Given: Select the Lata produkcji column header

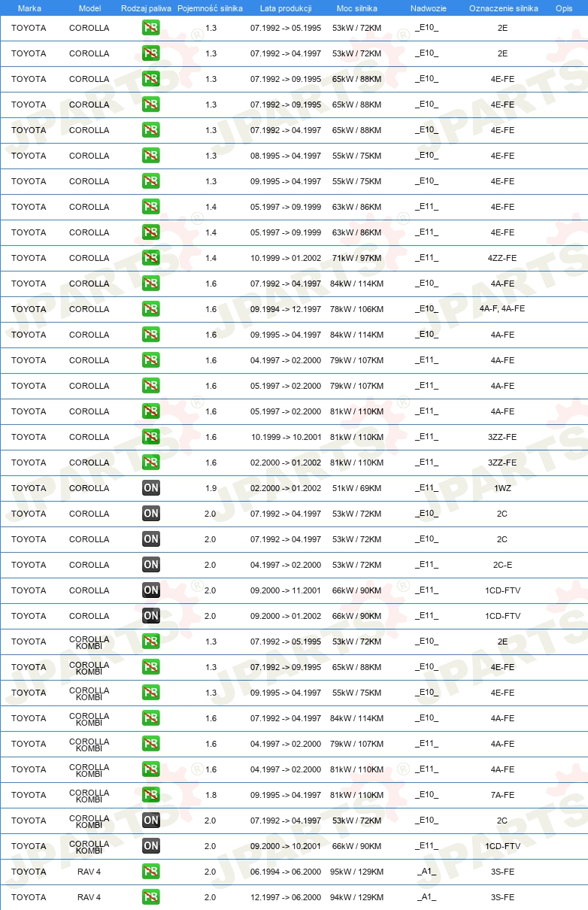Looking at the screenshot, I should 286,8.
